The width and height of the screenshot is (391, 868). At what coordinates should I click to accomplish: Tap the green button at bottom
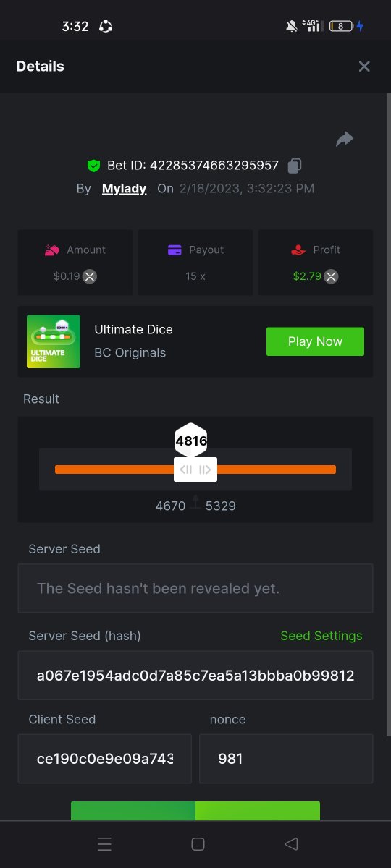pos(195,811)
